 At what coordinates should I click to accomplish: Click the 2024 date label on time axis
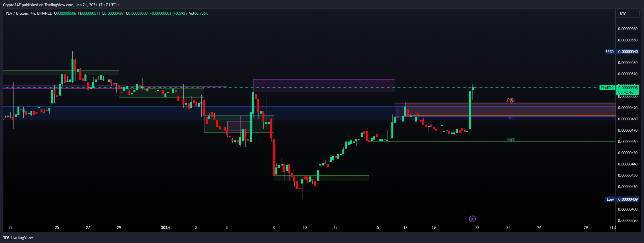[x=165, y=227]
